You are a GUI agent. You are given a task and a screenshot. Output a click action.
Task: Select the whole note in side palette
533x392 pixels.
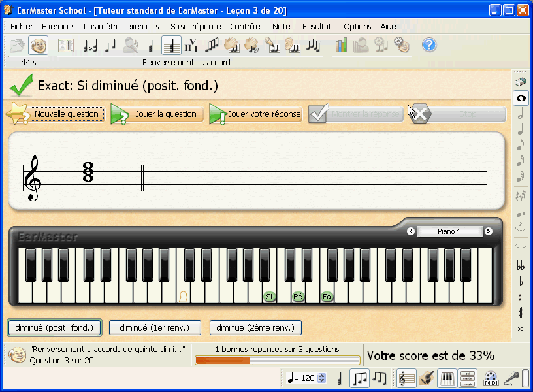pyautogui.click(x=521, y=99)
